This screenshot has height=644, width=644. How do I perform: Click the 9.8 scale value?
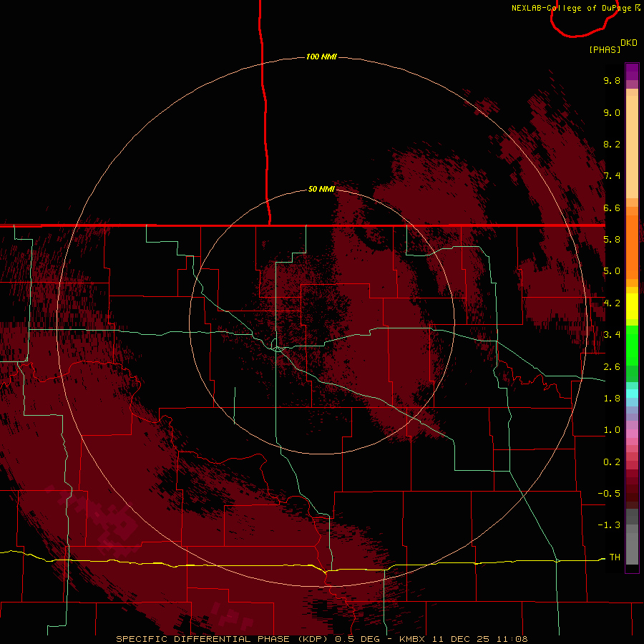pos(612,80)
